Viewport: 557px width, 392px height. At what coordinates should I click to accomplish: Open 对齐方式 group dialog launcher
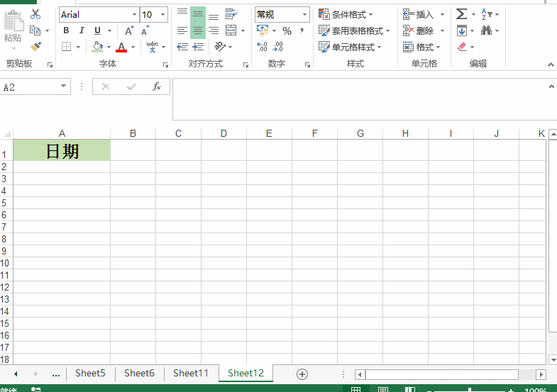(246, 65)
